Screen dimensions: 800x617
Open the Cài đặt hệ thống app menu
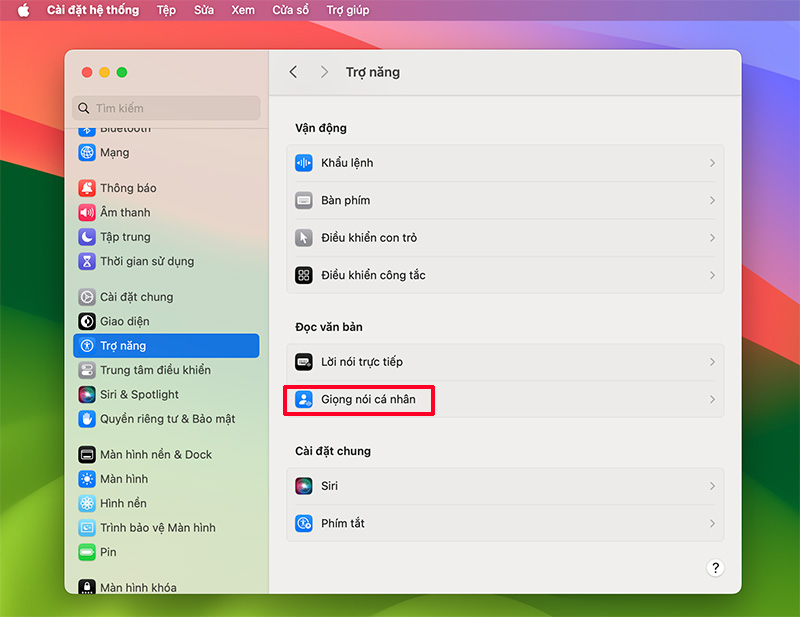click(93, 10)
